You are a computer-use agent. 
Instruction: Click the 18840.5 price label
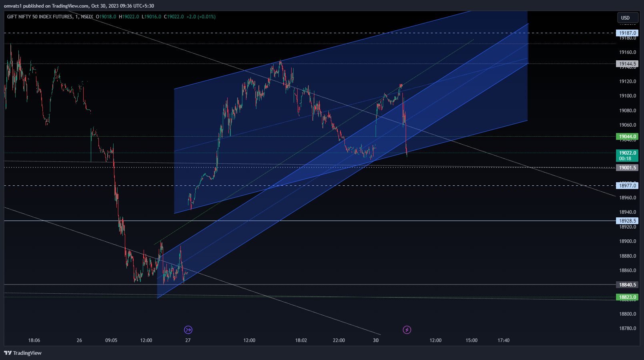point(627,285)
